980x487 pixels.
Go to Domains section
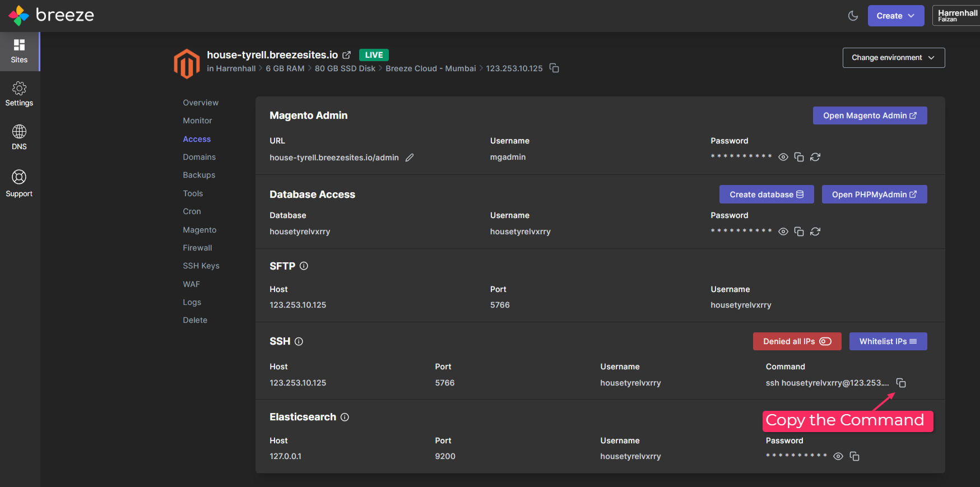(199, 157)
